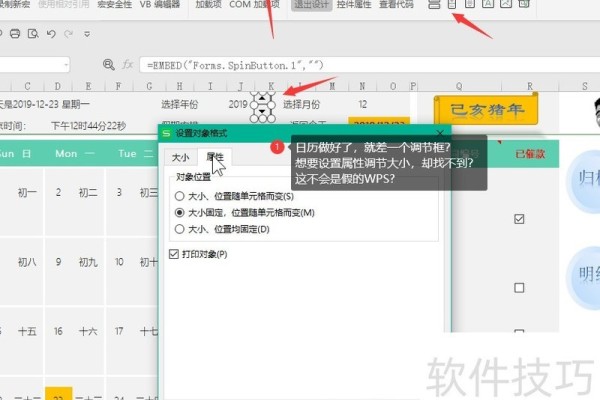The height and width of the screenshot is (400, 600).
Task: Click the year value 2019 cell
Action: point(238,104)
